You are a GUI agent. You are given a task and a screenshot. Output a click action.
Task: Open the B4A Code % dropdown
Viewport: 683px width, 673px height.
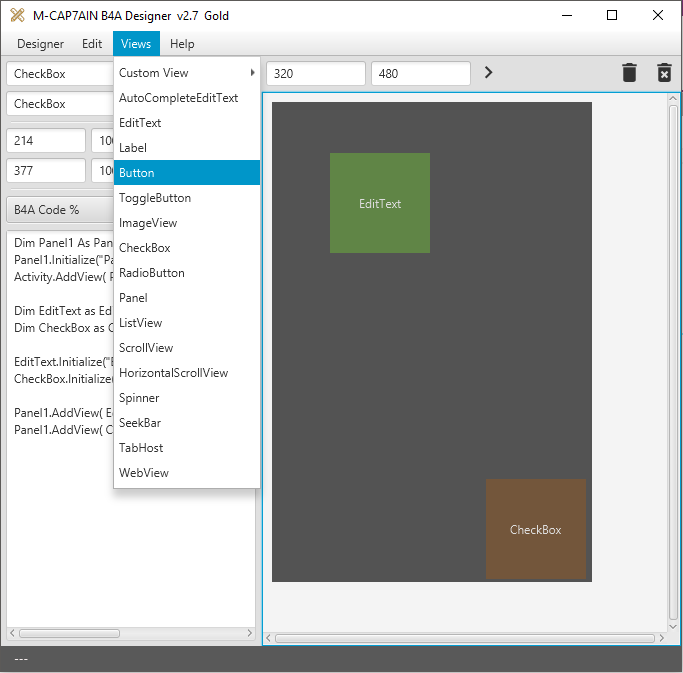[x=58, y=210]
